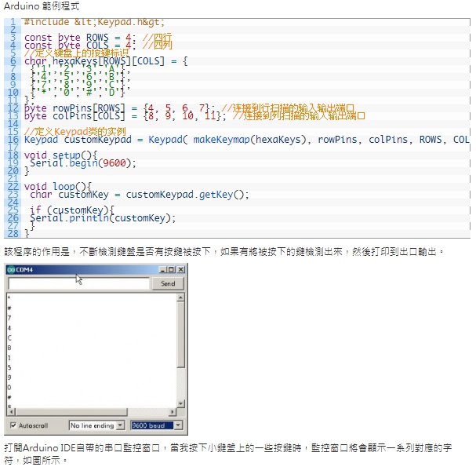Click the 'if (customKey){' line

click(x=71, y=210)
